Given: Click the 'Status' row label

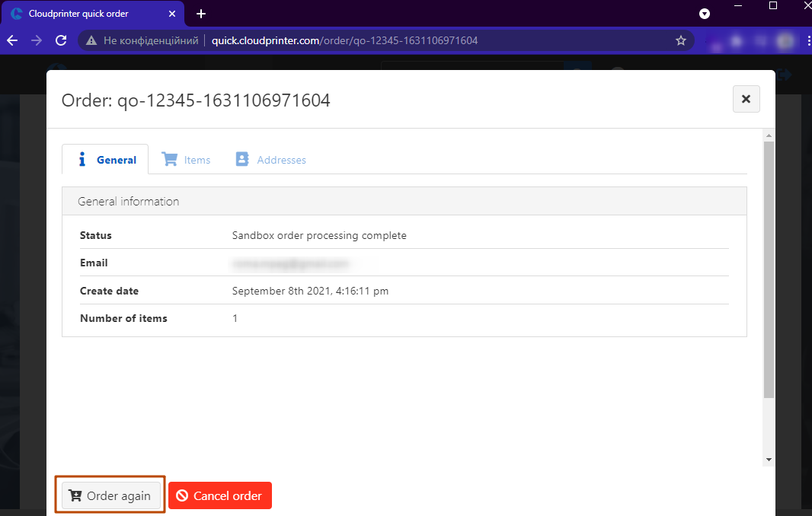Looking at the screenshot, I should coord(96,235).
